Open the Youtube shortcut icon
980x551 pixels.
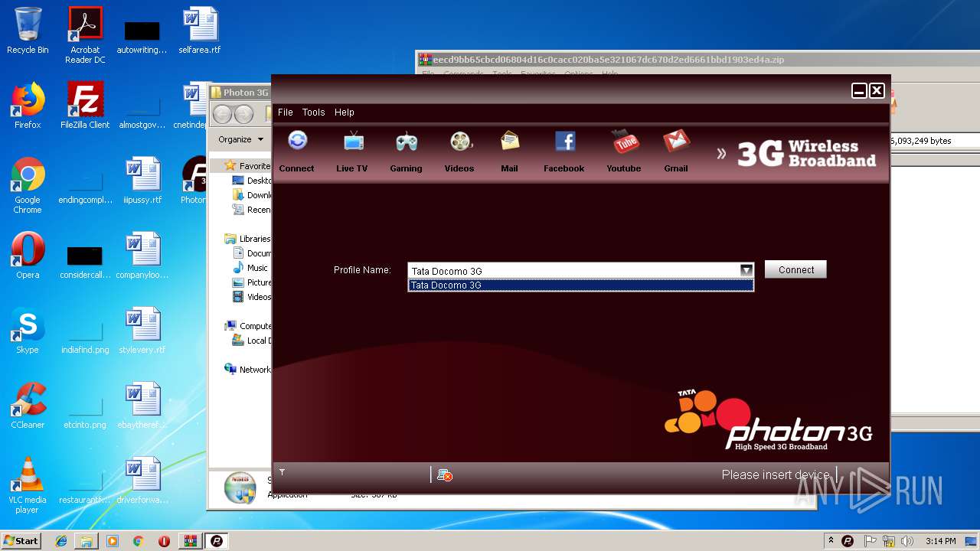(x=625, y=142)
